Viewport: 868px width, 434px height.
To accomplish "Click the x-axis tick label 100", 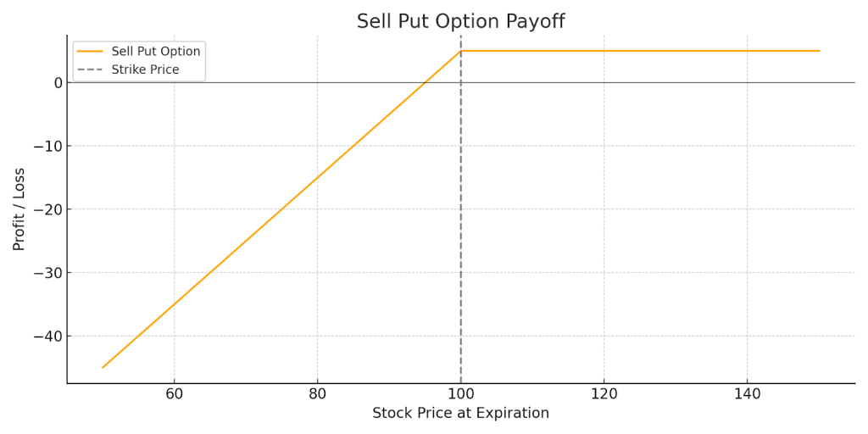I will click(460, 394).
